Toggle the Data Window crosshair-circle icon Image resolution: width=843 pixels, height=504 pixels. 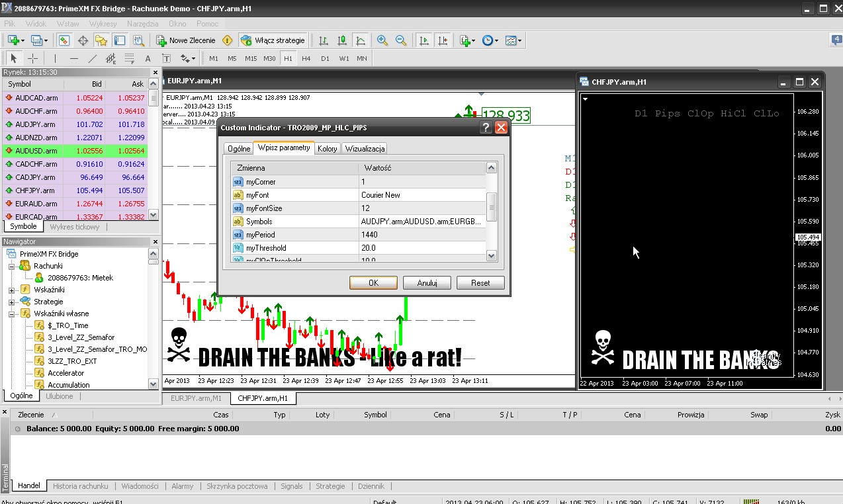(x=83, y=40)
